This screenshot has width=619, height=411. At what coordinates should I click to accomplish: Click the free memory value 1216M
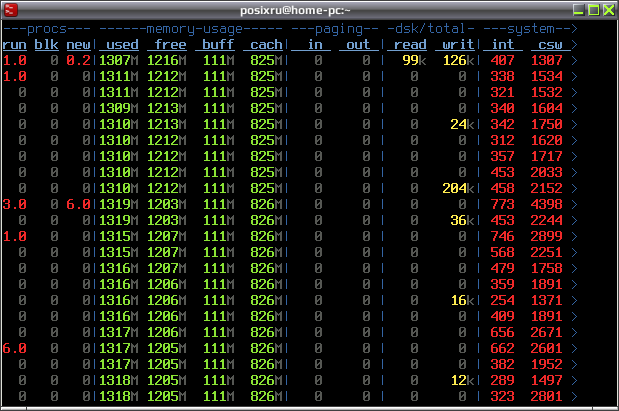pos(167,60)
